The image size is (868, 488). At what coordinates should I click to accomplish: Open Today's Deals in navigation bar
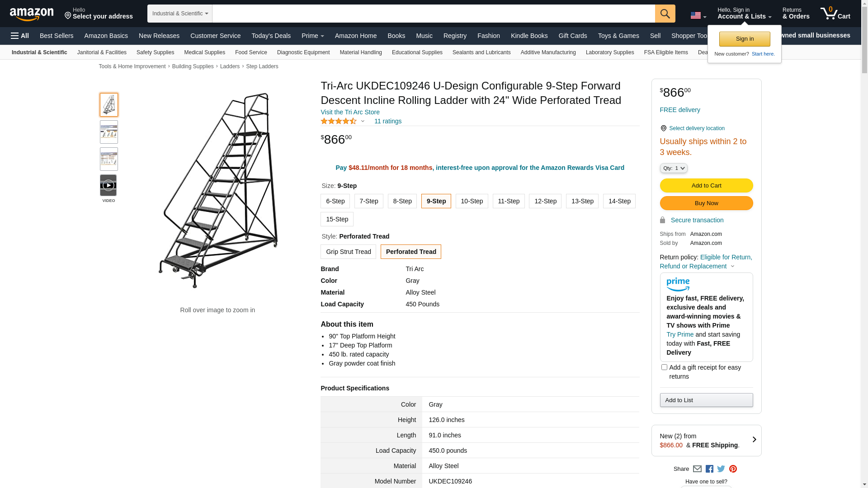(x=271, y=36)
